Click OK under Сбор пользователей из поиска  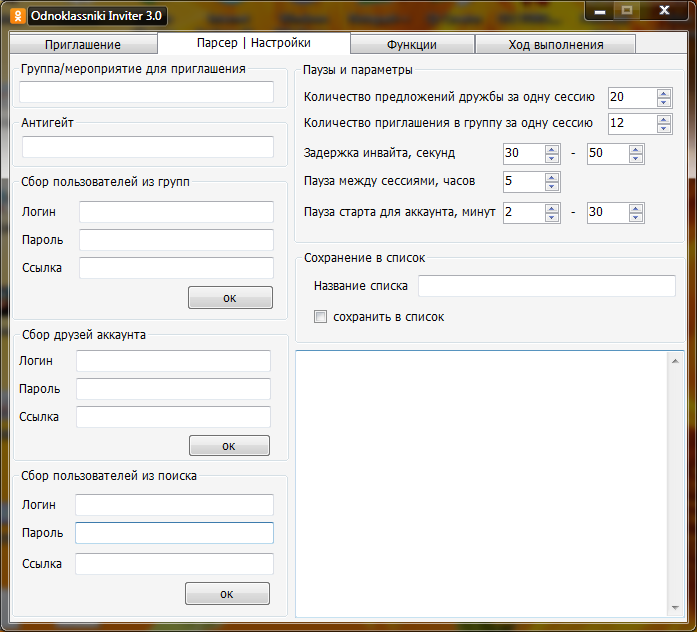click(x=227, y=594)
